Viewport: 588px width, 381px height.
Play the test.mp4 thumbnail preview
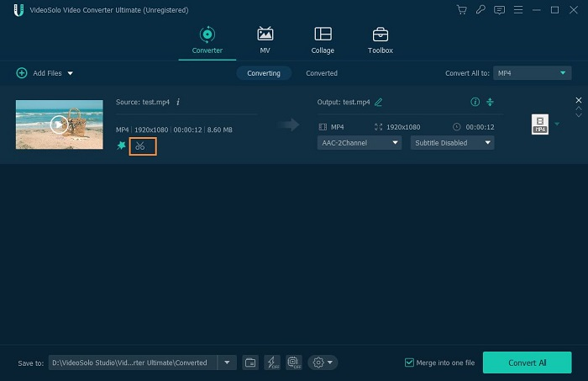tap(59, 124)
